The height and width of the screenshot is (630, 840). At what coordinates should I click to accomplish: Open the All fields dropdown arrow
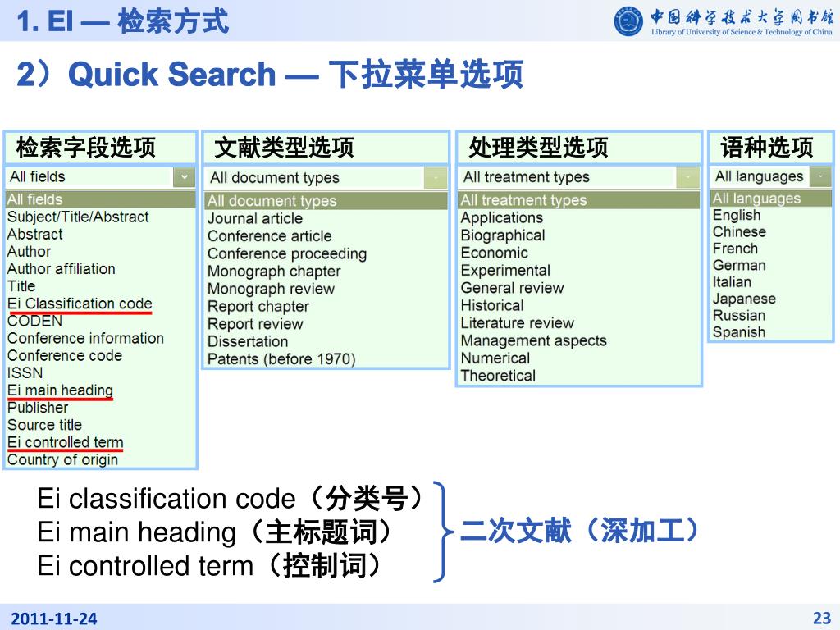tap(185, 177)
